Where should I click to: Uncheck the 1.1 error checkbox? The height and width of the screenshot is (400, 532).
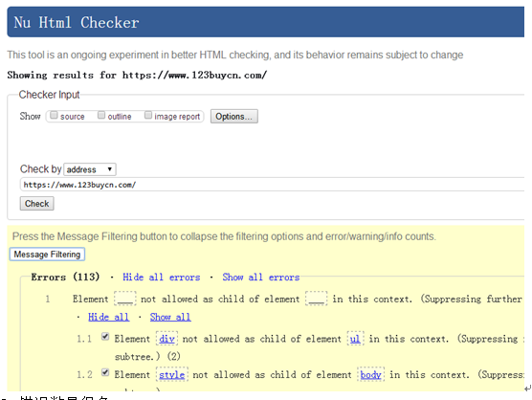pyautogui.click(x=105, y=337)
